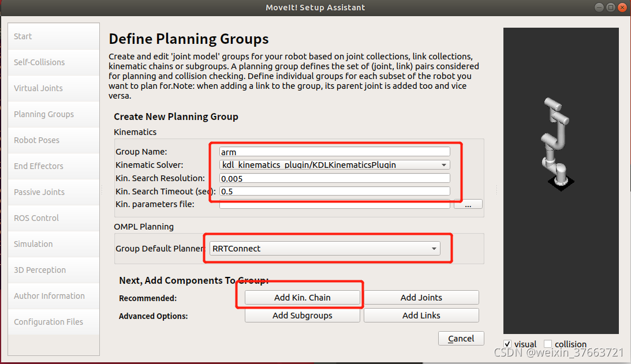Open 3D Perception section
Image resolution: width=631 pixels, height=364 pixels.
coord(54,270)
